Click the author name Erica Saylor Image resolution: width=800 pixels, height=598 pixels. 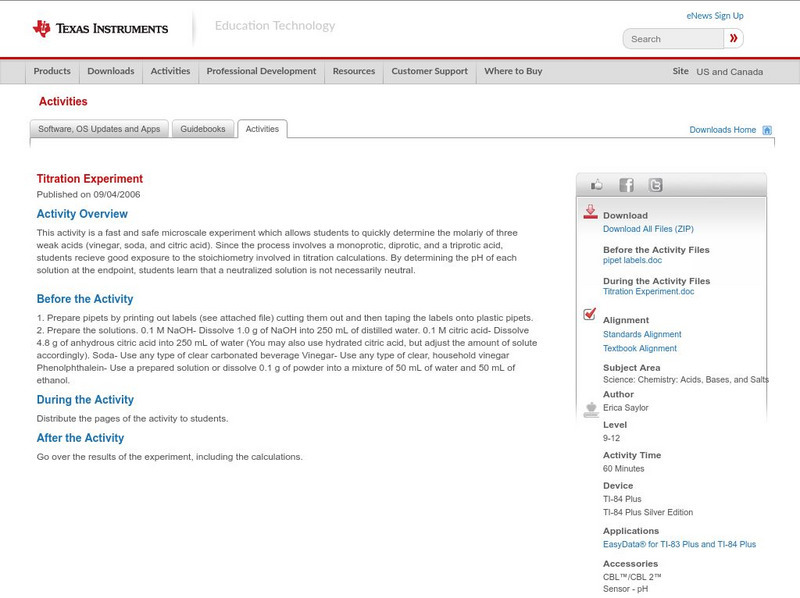pos(626,408)
